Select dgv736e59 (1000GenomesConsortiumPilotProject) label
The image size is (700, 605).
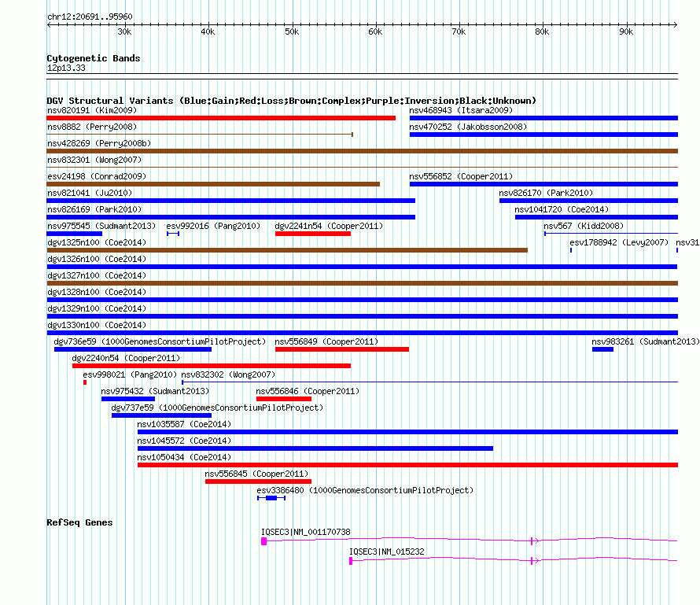tap(160, 341)
